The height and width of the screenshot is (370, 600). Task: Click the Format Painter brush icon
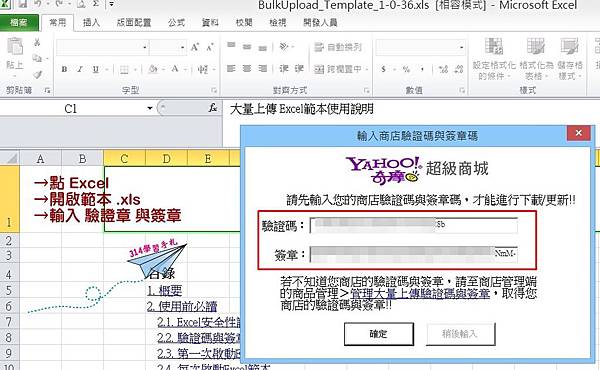(x=37, y=74)
